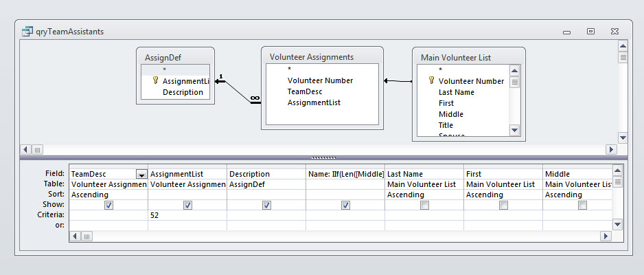Screen dimensions: 644x275
Task: Click the or: cell under AssignmentList column
Action: [x=187, y=225]
